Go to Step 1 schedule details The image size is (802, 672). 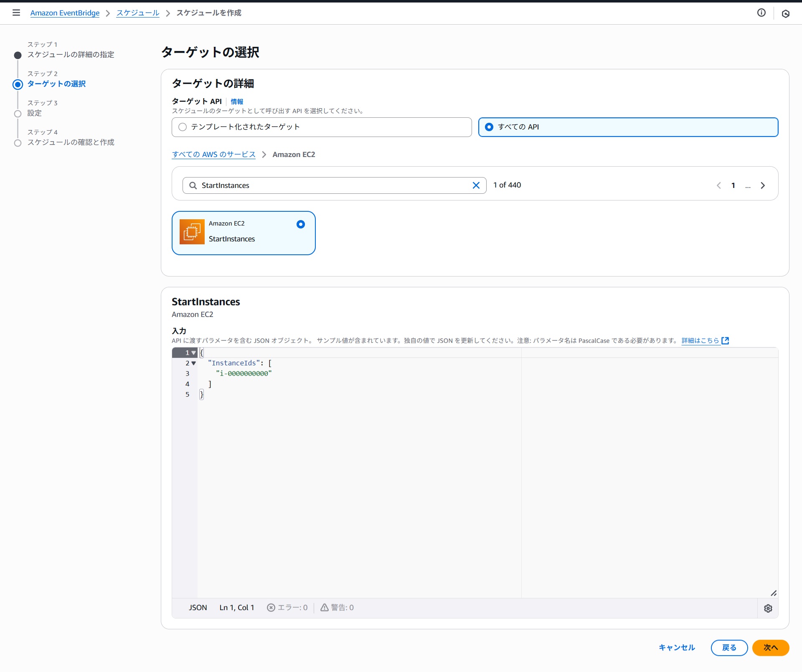pyautogui.click(x=71, y=55)
